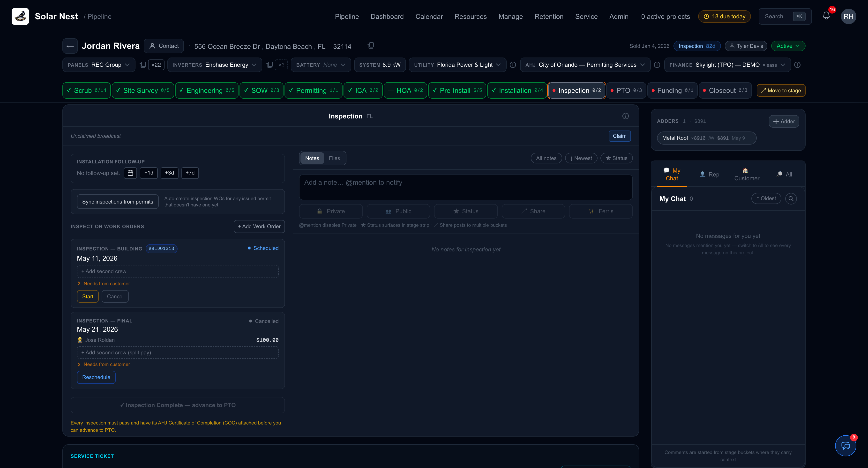Open the Calendar nav item
868x468 pixels.
[x=429, y=16]
